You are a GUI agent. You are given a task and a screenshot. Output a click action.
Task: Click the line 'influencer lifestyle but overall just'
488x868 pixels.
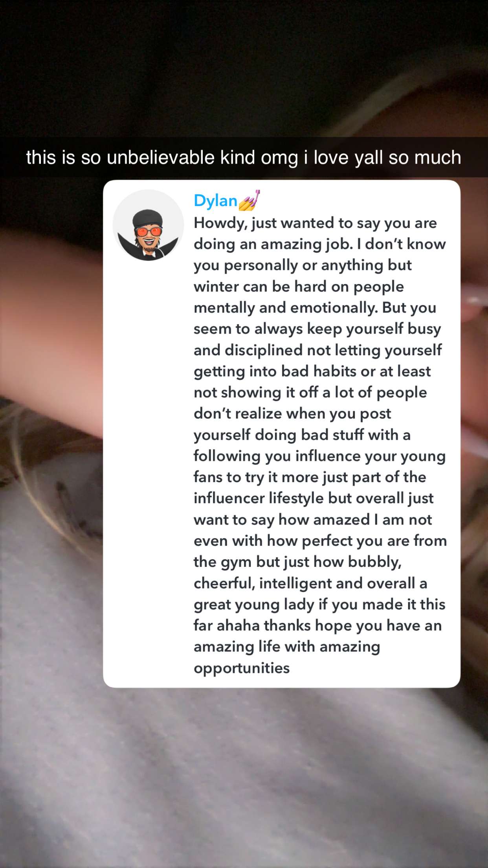pyautogui.click(x=314, y=498)
